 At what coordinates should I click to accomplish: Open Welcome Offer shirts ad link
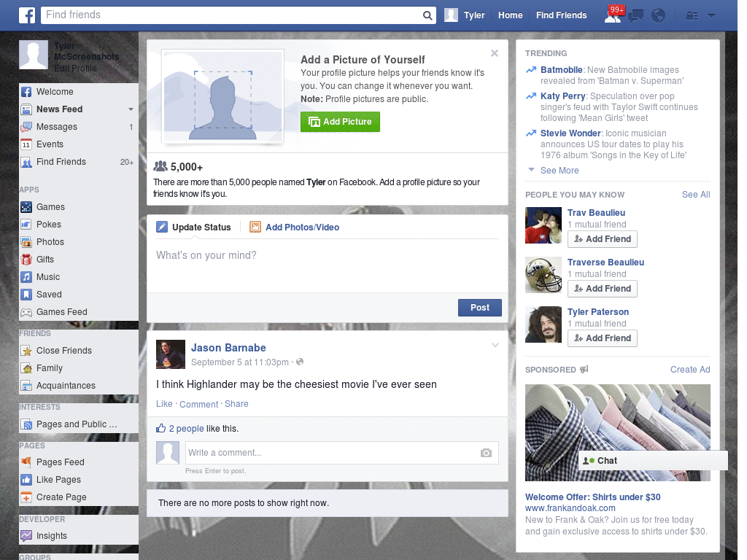592,497
